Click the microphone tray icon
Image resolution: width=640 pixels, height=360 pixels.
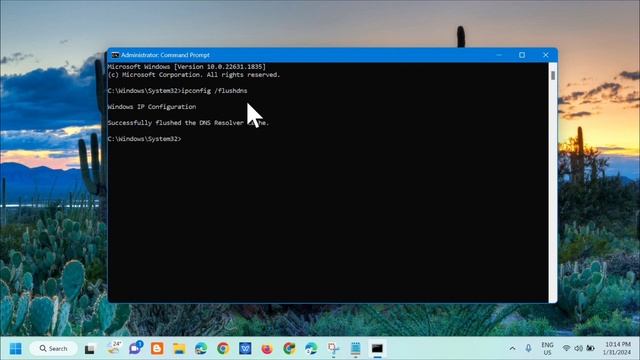[x=528, y=348]
